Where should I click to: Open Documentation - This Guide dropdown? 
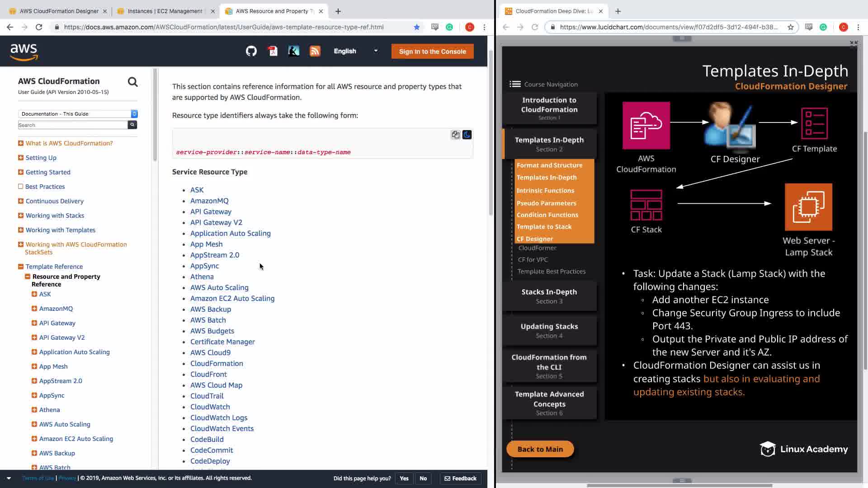pyautogui.click(x=78, y=114)
